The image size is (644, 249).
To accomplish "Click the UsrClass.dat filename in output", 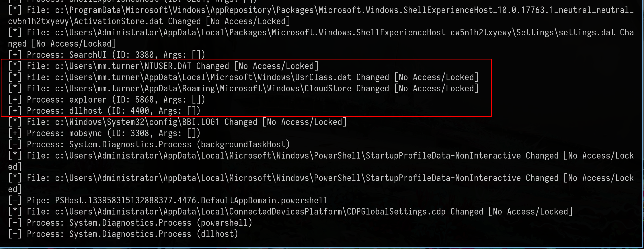I will [x=323, y=77].
